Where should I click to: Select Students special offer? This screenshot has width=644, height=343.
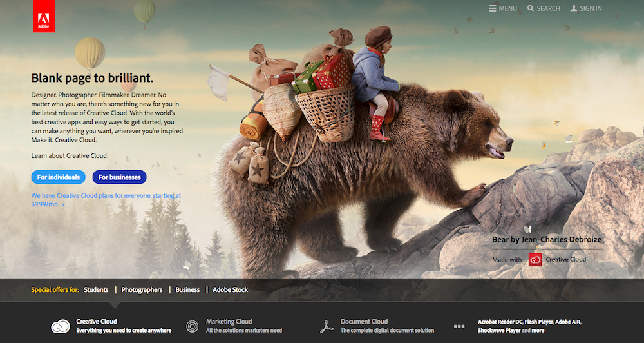(x=96, y=290)
